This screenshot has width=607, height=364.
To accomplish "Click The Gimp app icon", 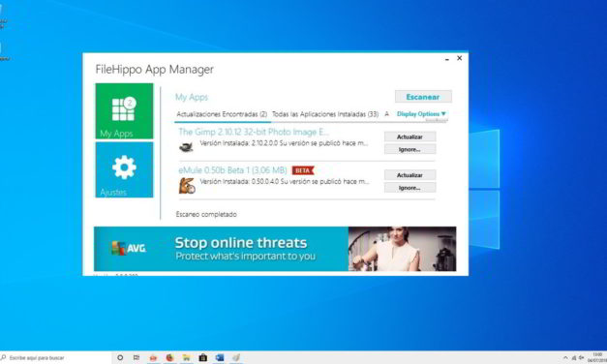I will tap(186, 147).
